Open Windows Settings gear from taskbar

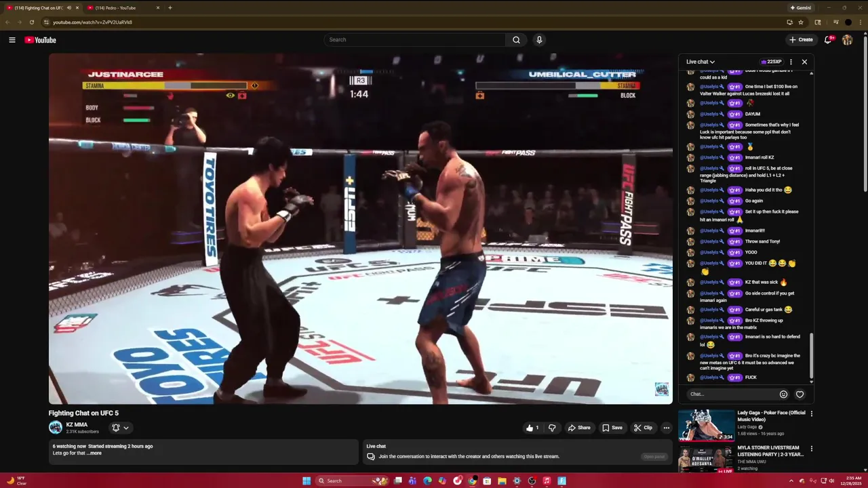point(517,481)
